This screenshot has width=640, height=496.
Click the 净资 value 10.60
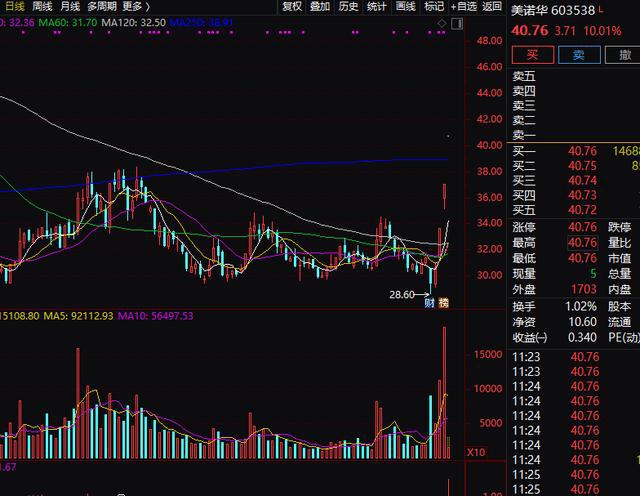pos(582,322)
